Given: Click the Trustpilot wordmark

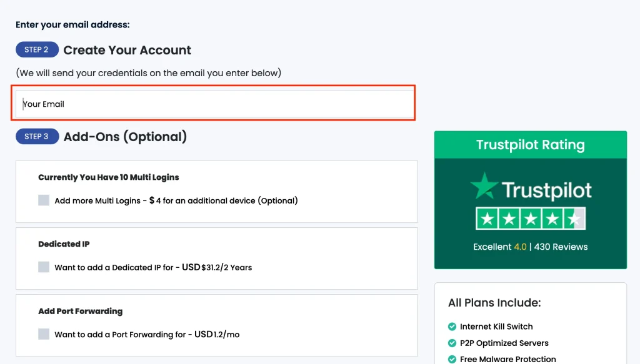Looking at the screenshot, I should click(x=550, y=189).
